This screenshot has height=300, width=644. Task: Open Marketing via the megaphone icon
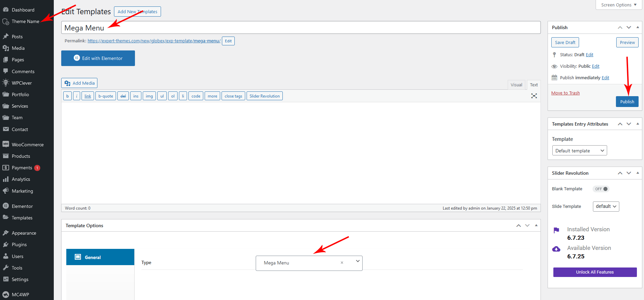pos(6,191)
